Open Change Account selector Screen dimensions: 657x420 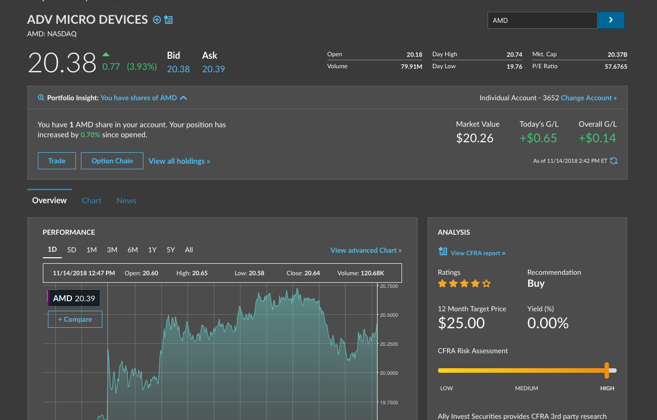(x=588, y=98)
